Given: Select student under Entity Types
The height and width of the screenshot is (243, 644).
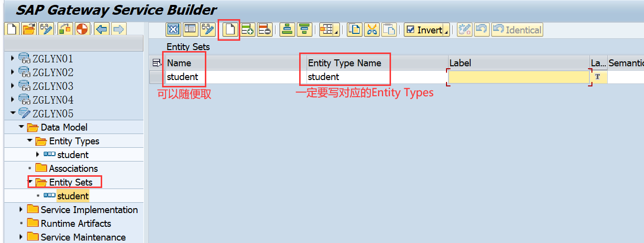Looking at the screenshot, I should tap(73, 155).
